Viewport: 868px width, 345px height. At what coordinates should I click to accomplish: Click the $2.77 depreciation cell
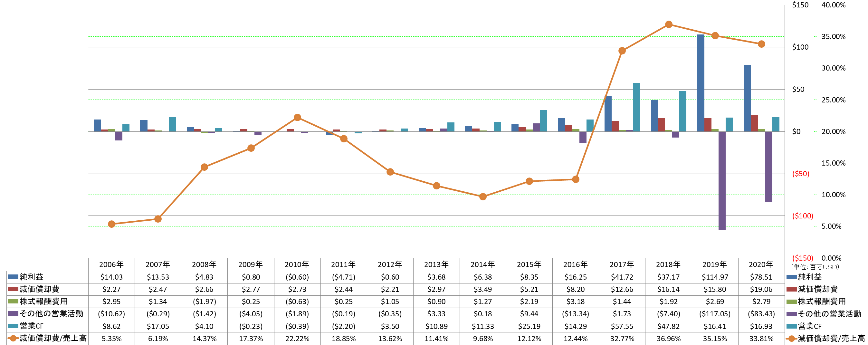coord(251,289)
